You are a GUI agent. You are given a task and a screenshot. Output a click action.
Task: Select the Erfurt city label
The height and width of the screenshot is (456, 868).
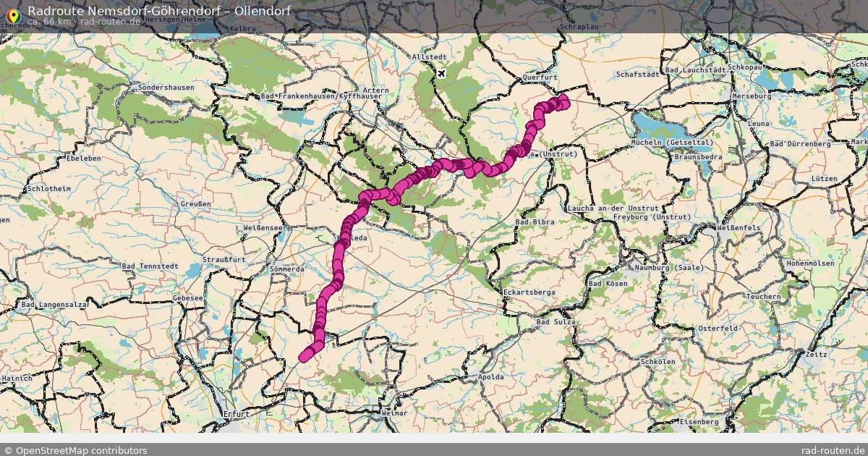click(x=236, y=414)
